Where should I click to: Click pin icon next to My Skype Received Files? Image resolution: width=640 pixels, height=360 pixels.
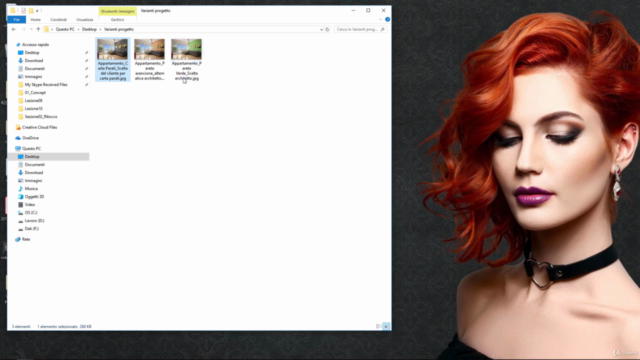[87, 84]
